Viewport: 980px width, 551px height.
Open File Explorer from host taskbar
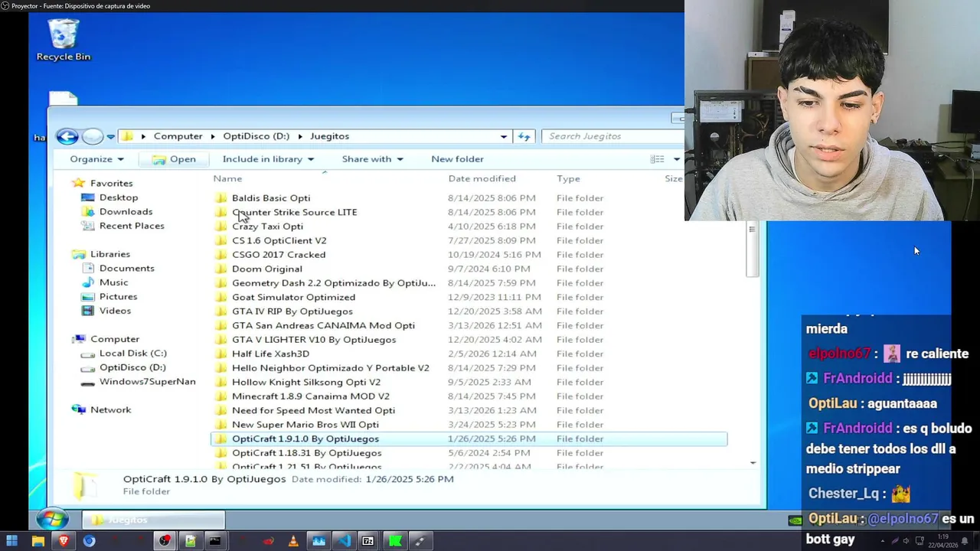click(x=38, y=541)
